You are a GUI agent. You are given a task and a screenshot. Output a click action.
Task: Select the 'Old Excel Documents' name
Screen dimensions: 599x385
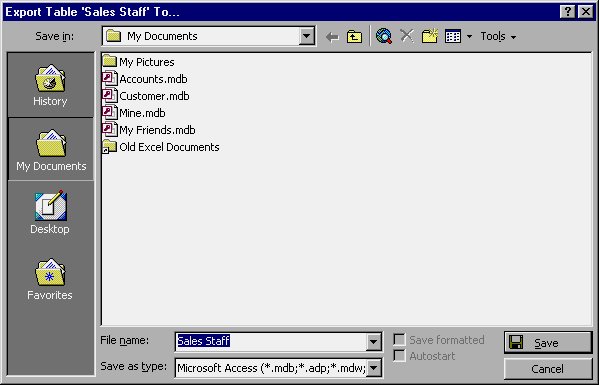[169, 147]
